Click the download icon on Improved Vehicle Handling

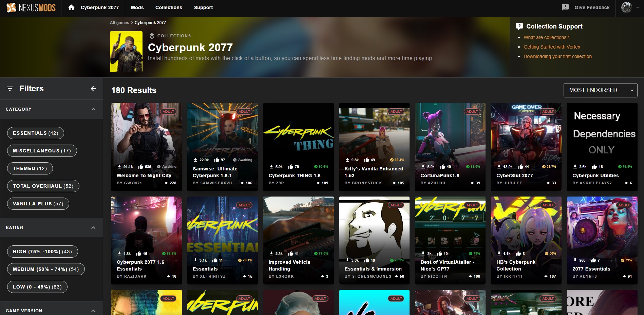click(x=271, y=254)
